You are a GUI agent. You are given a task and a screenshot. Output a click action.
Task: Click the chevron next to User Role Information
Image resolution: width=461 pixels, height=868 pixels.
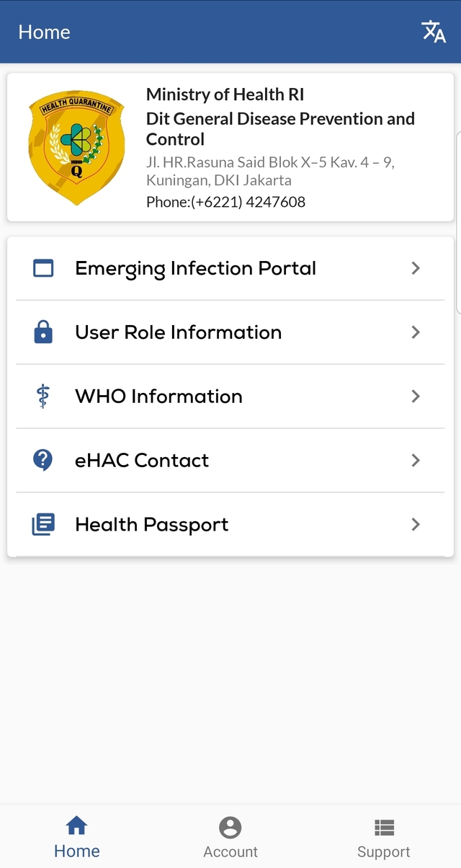(416, 332)
